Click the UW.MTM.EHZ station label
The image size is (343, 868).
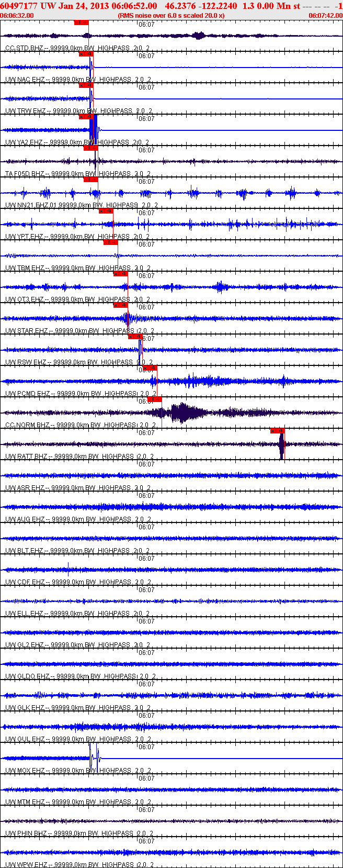coord(78,802)
